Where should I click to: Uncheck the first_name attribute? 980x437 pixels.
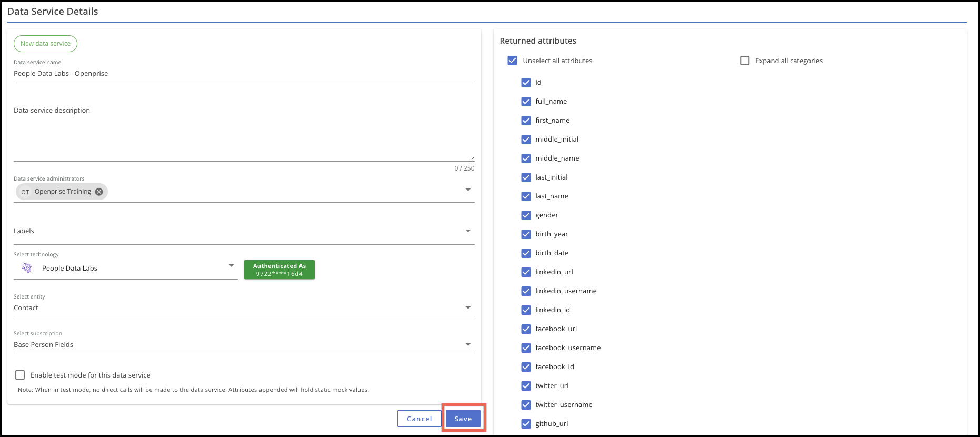(x=526, y=121)
